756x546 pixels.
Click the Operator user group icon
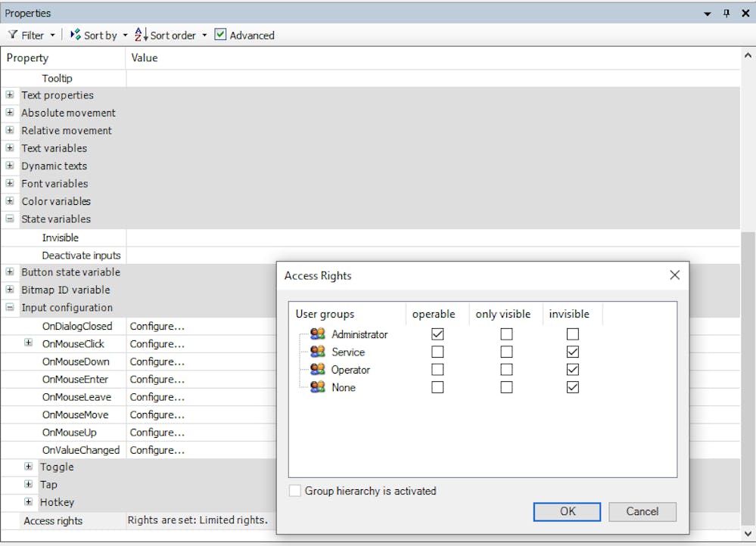(318, 370)
